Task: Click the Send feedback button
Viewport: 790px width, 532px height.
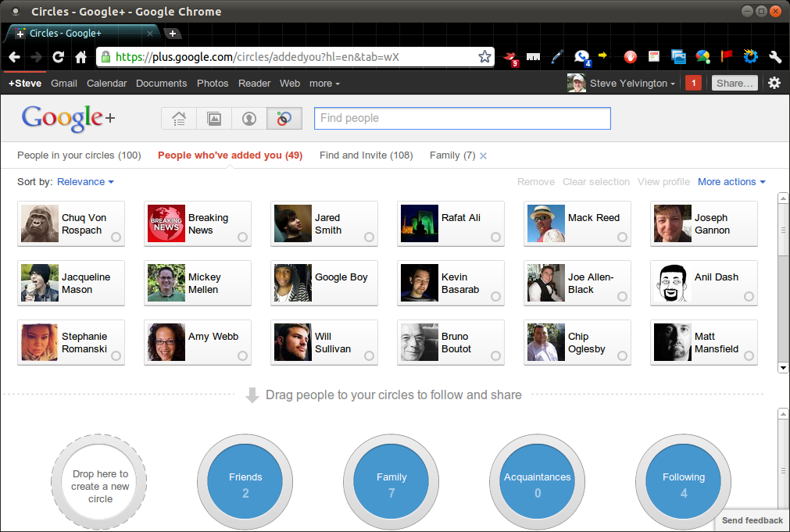Action: [752, 520]
